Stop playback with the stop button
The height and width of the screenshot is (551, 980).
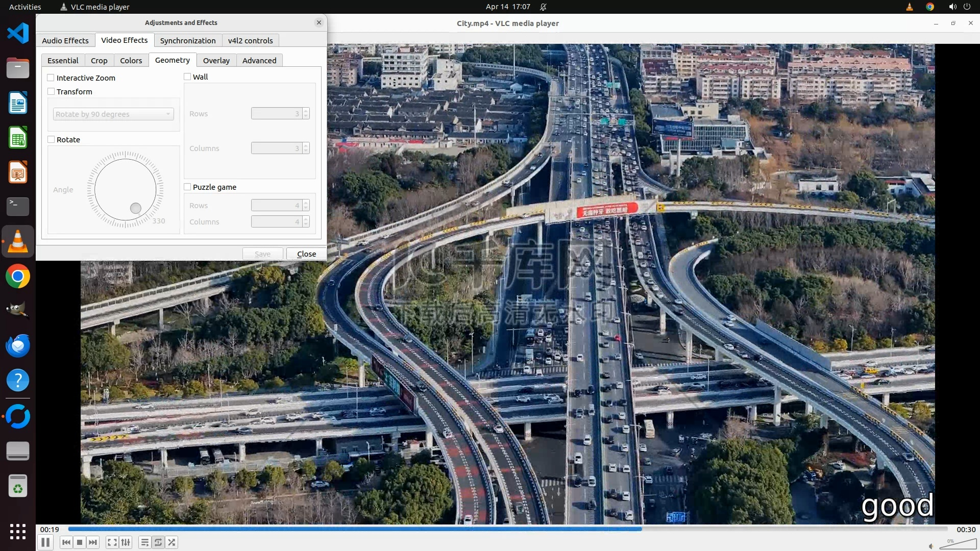pyautogui.click(x=80, y=542)
